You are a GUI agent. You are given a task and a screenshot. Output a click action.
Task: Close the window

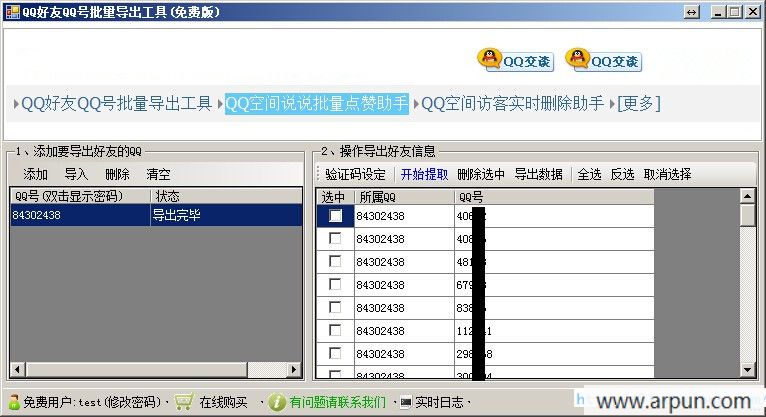pos(753,12)
